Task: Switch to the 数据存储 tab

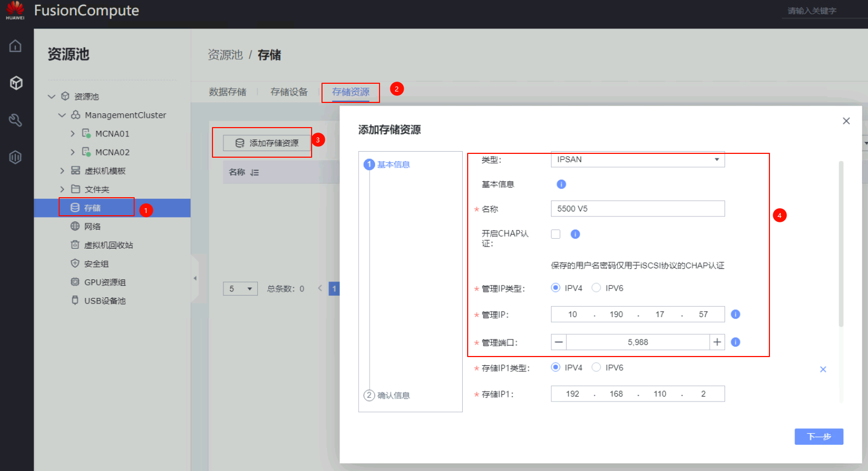Action: coord(227,92)
